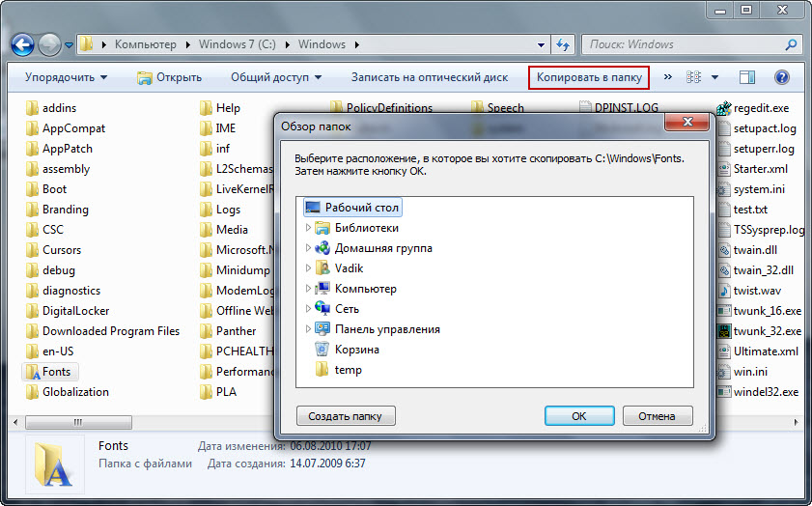Click the horizontal scrollbar thumb
Image resolution: width=812 pixels, height=506 pixels.
click(x=78, y=423)
